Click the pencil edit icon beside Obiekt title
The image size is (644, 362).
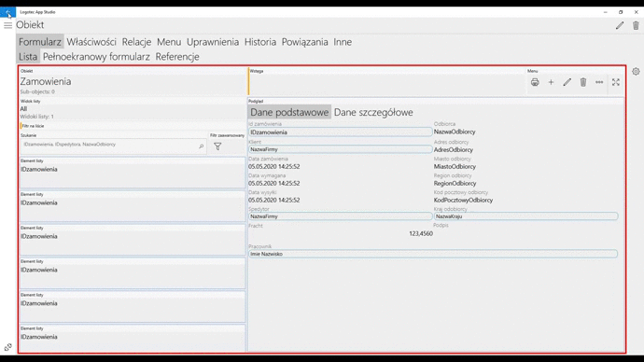pyautogui.click(x=620, y=25)
